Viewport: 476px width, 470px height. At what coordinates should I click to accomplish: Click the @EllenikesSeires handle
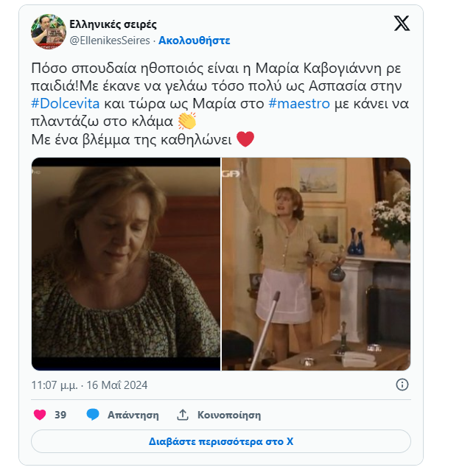110,41
